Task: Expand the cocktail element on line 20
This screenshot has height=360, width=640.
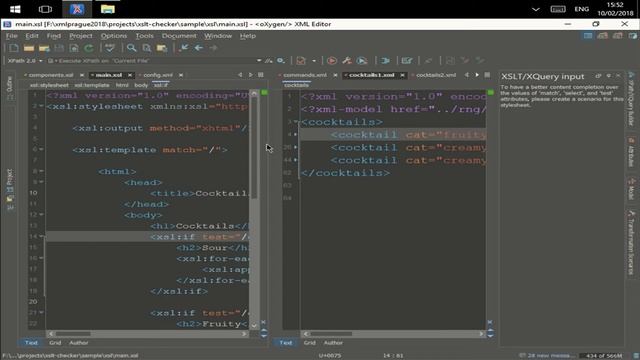Action: pyautogui.click(x=296, y=147)
